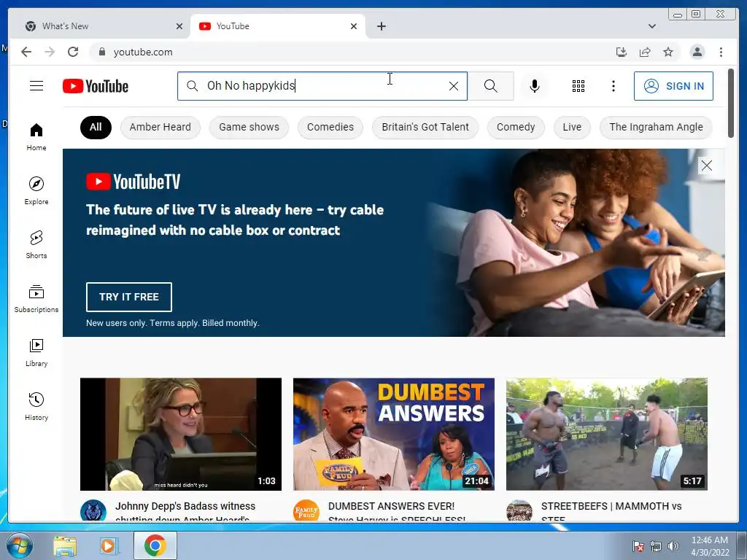Image resolution: width=747 pixels, height=560 pixels.
Task: Open Subscriptions in the sidebar
Action: (36, 298)
